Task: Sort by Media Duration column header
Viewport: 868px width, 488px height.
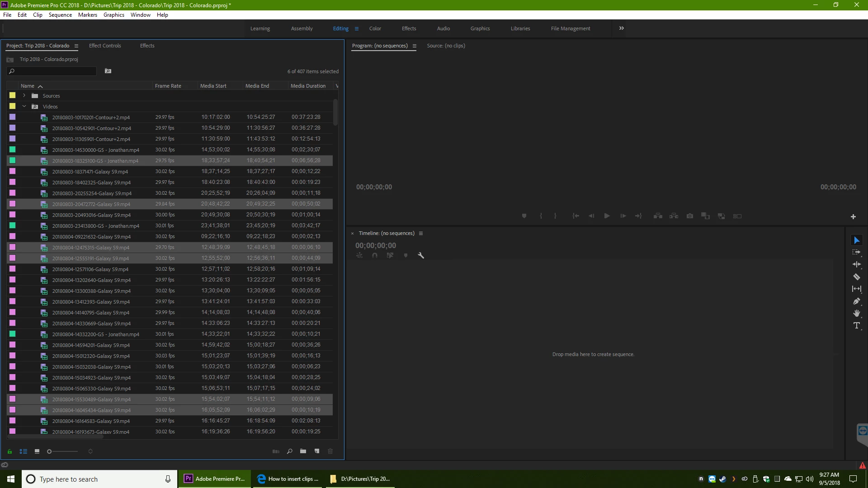Action: (308, 86)
